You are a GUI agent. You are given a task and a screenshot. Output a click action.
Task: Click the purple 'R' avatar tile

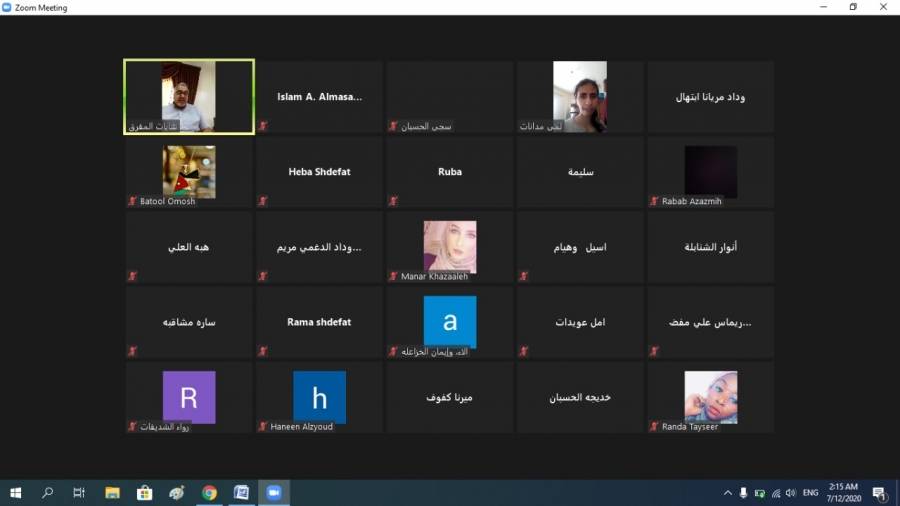pyautogui.click(x=189, y=397)
